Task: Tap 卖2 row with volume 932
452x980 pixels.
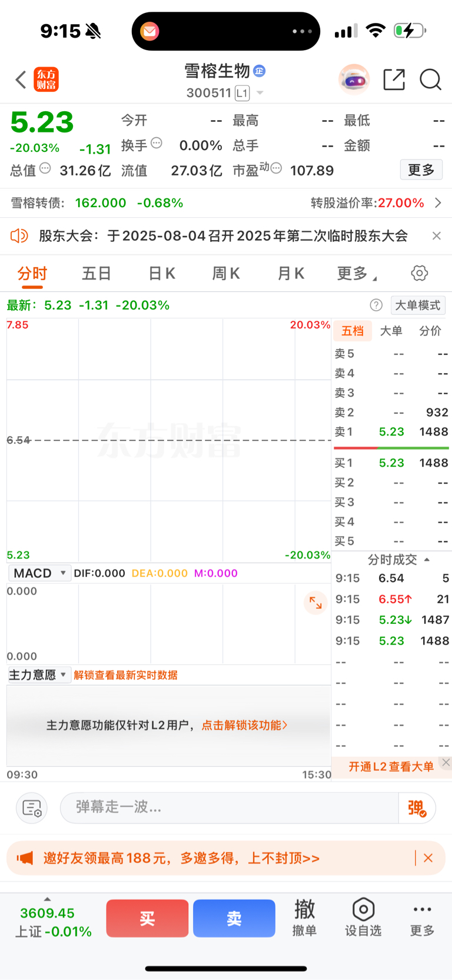Action: pyautogui.click(x=391, y=413)
